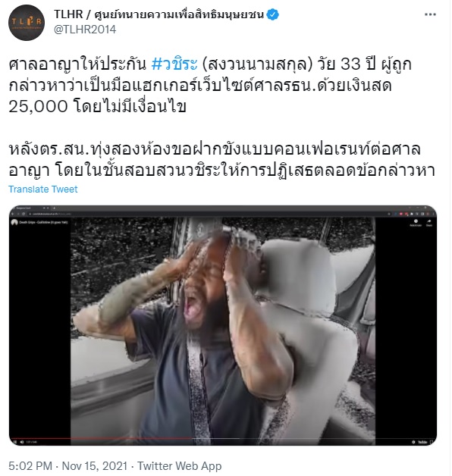
Task: Click the settings gear icon in video
Action: tap(413, 442)
